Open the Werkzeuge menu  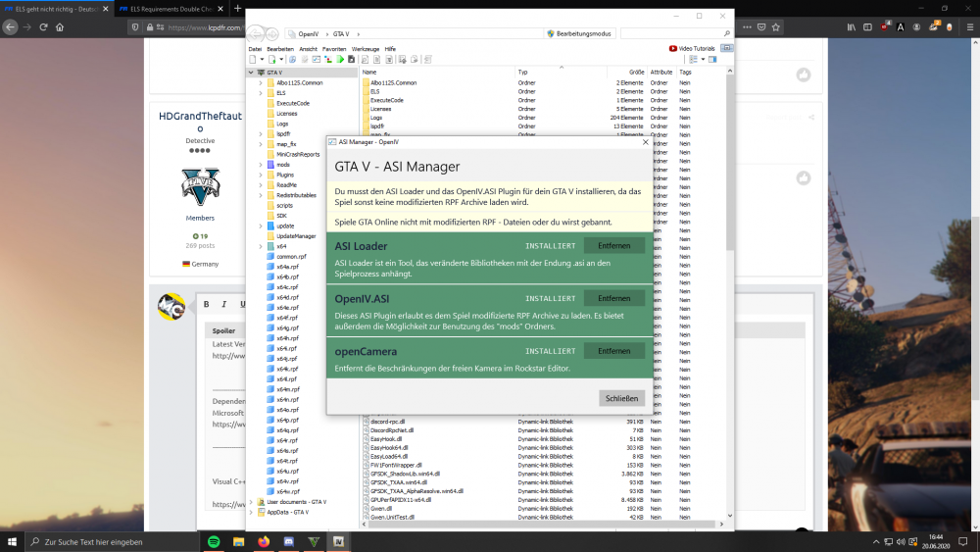click(x=365, y=49)
